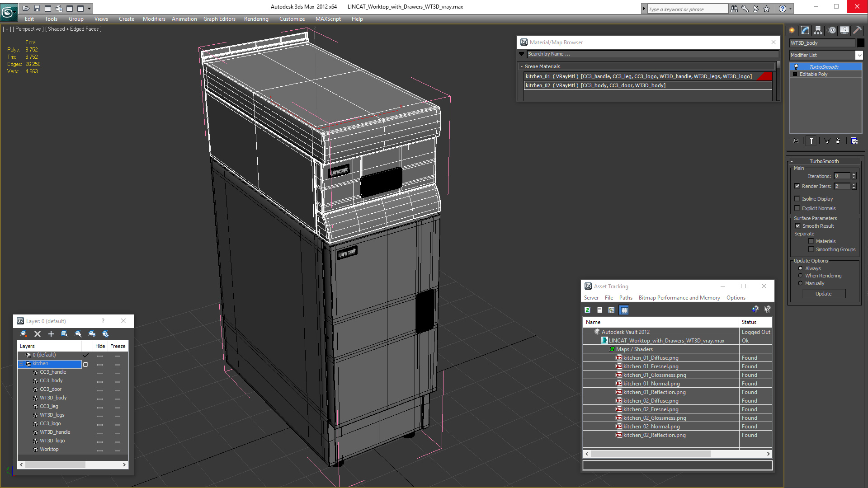Click the Save File floppy icon
868x488 pixels.
click(x=37, y=8)
